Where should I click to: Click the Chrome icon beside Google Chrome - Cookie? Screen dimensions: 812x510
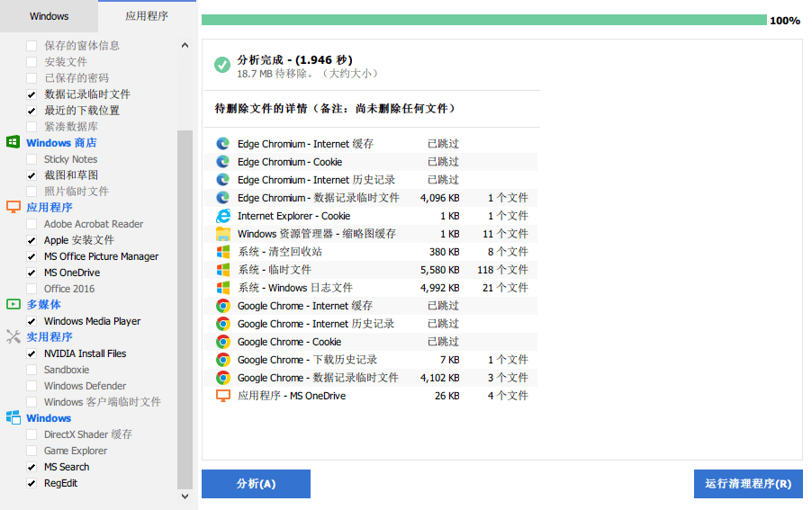[222, 342]
